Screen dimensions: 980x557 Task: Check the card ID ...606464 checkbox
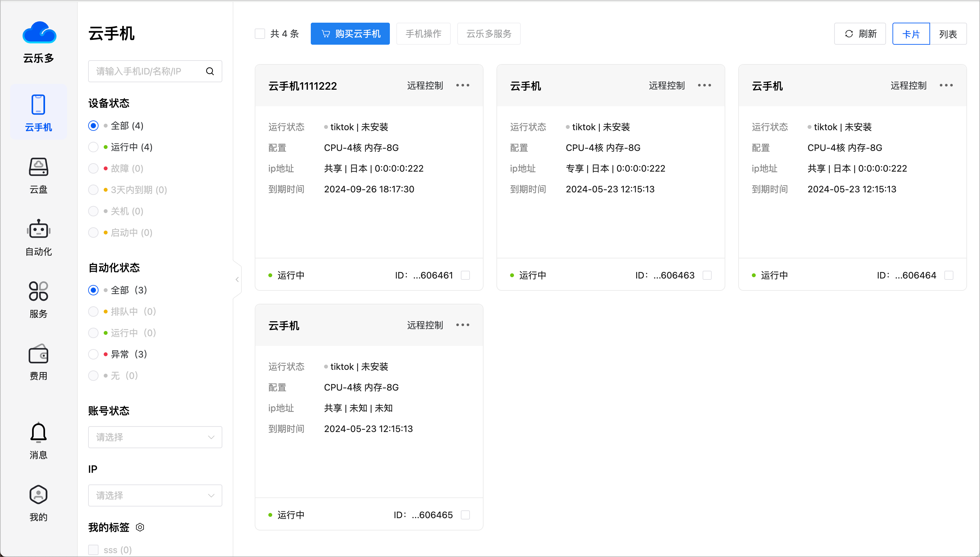[x=949, y=275]
